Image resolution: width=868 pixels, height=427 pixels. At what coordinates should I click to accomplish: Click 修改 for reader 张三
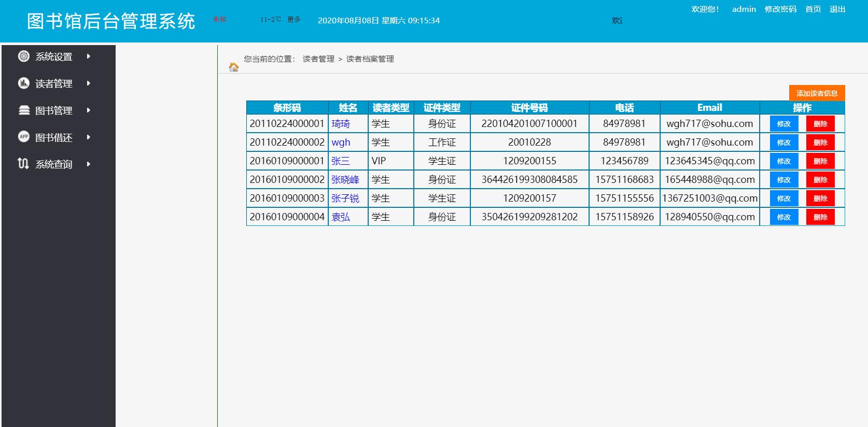point(784,161)
